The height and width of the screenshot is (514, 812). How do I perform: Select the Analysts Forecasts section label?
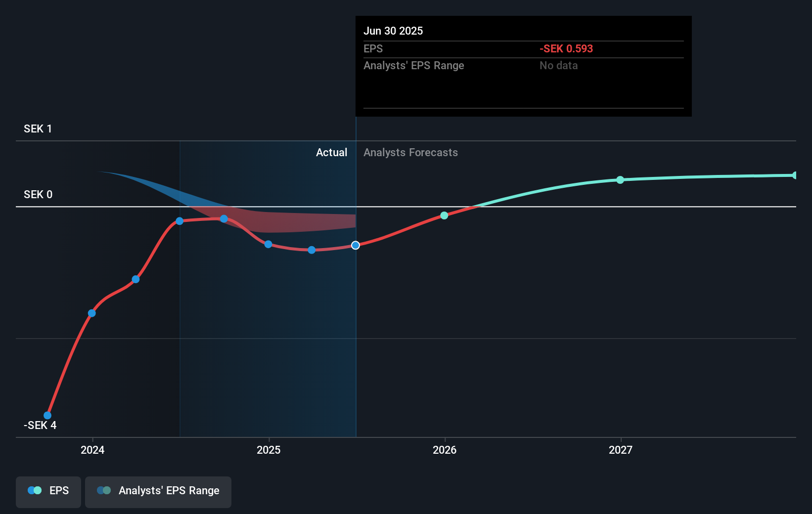(410, 152)
